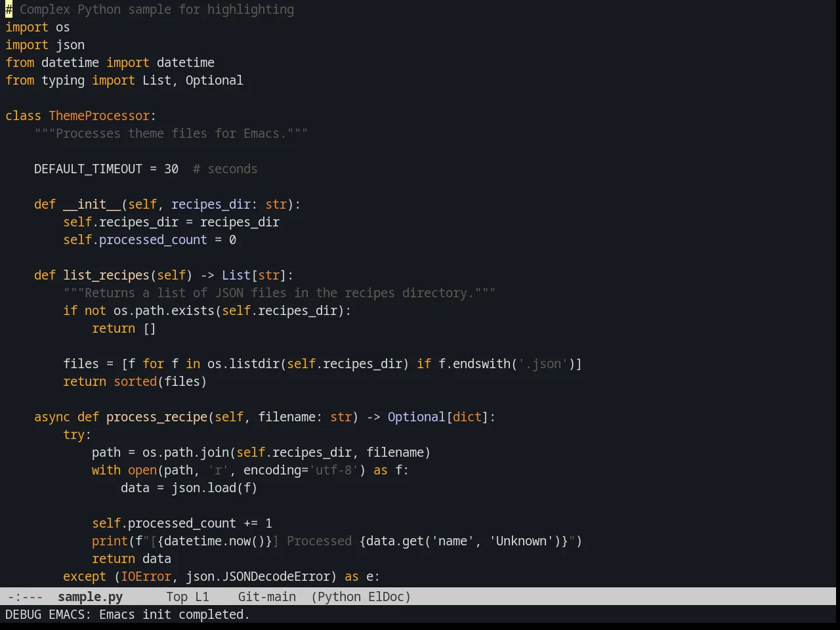Click the 'Processes theme files for Emacs' docstring
This screenshot has width=840, height=630.
click(171, 133)
